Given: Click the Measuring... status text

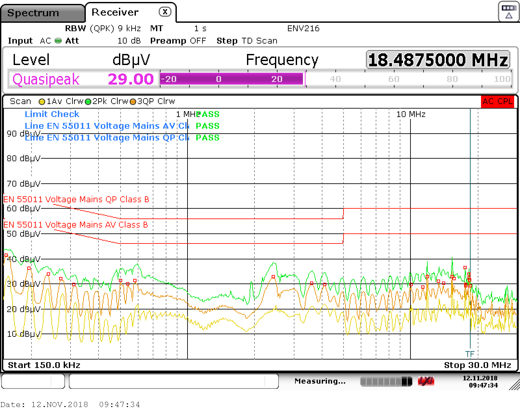Looking at the screenshot, I should point(320,381).
